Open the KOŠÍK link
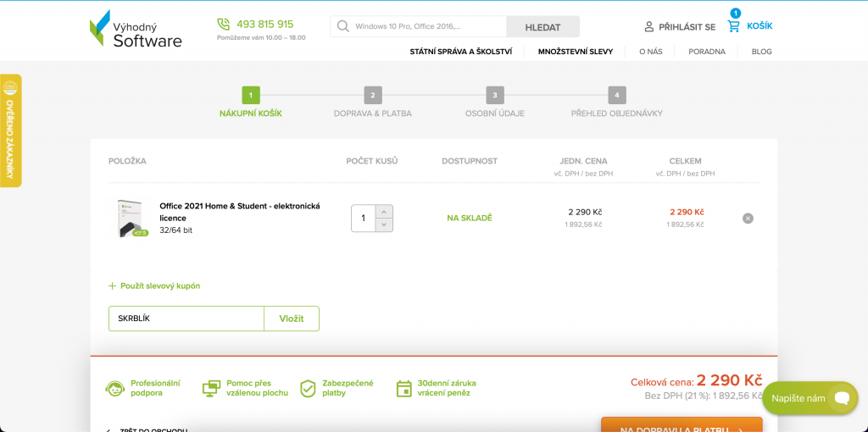 click(x=759, y=26)
